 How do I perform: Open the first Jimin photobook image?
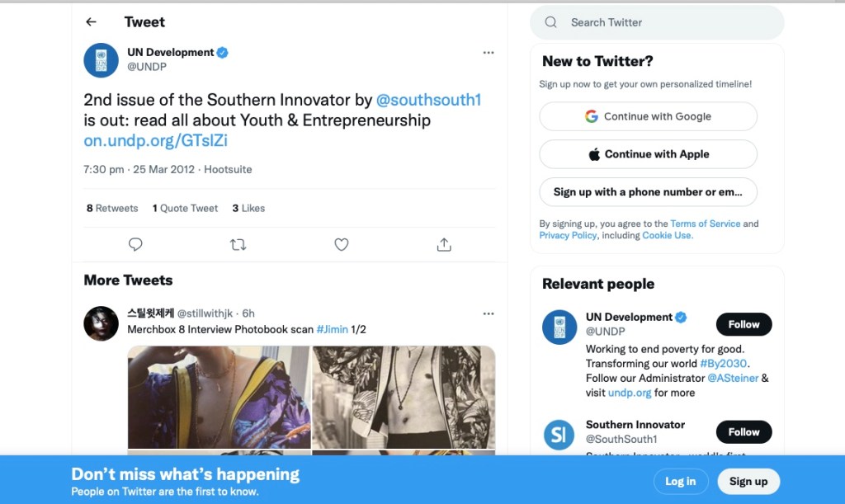219,397
